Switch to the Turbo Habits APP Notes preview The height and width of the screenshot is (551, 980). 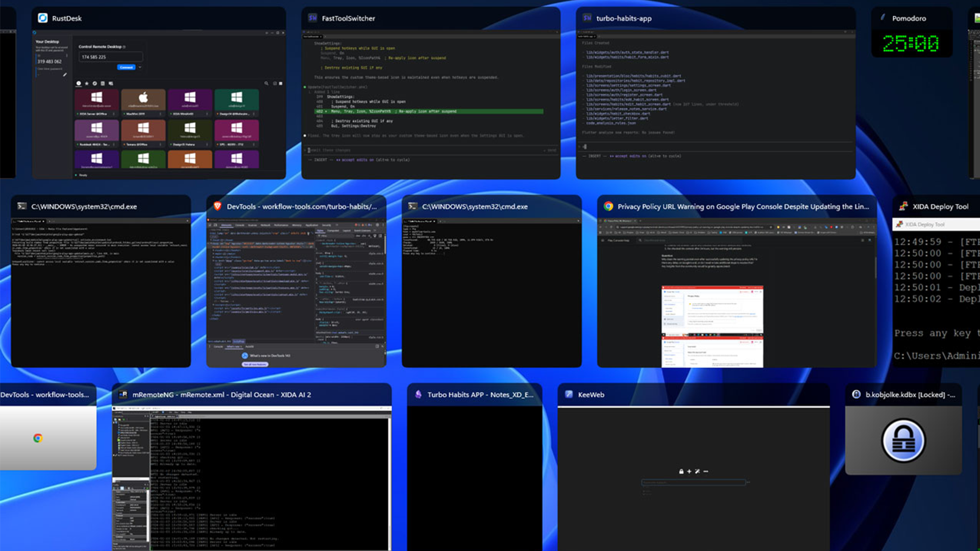coord(475,478)
